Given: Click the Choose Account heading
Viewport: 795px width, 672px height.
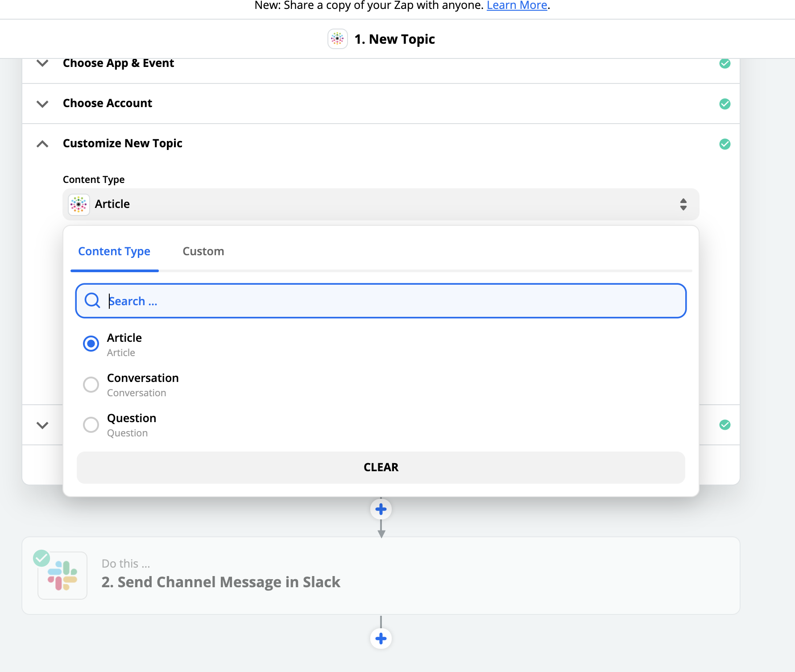Looking at the screenshot, I should (x=108, y=103).
